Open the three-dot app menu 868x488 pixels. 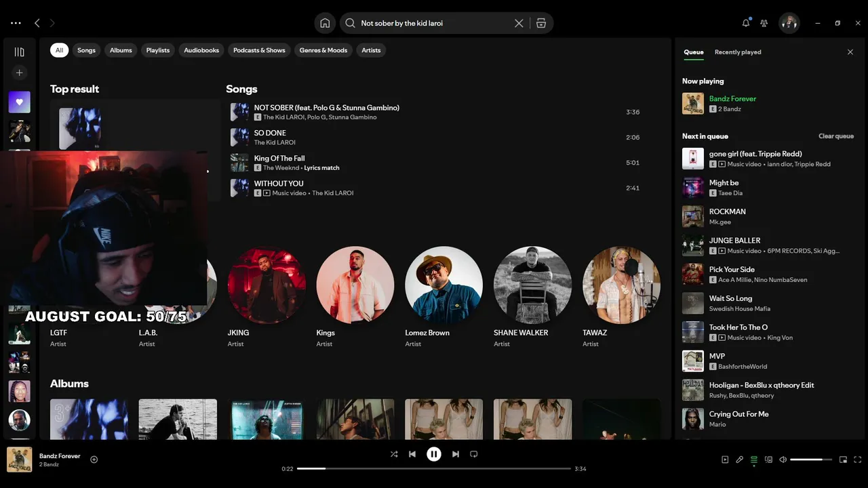(16, 23)
